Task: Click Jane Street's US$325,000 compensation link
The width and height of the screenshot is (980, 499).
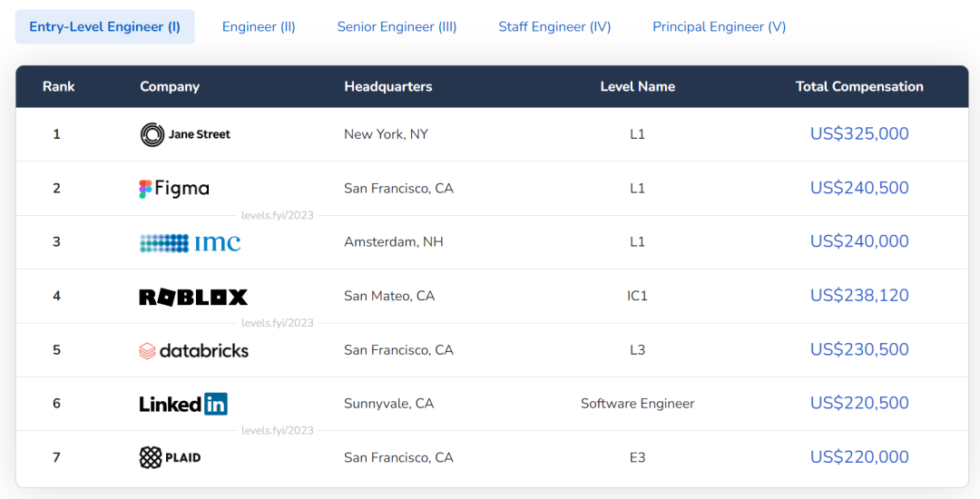Action: point(859,134)
